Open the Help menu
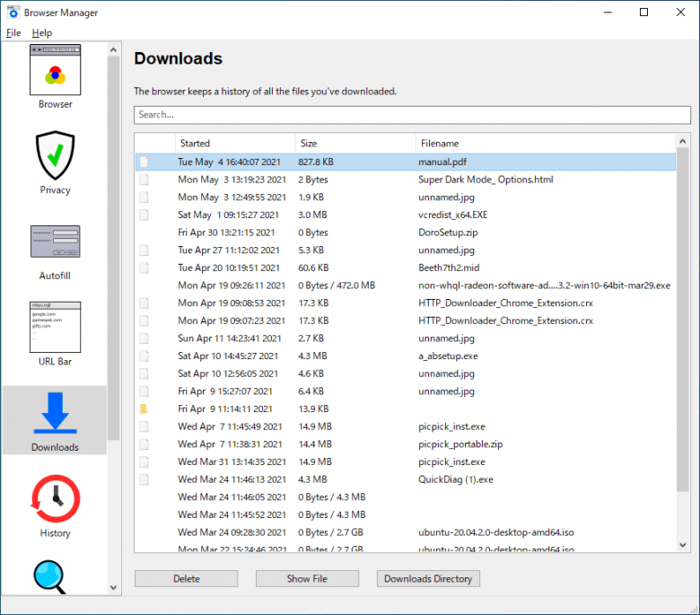The height and width of the screenshot is (615, 700). pyautogui.click(x=42, y=32)
